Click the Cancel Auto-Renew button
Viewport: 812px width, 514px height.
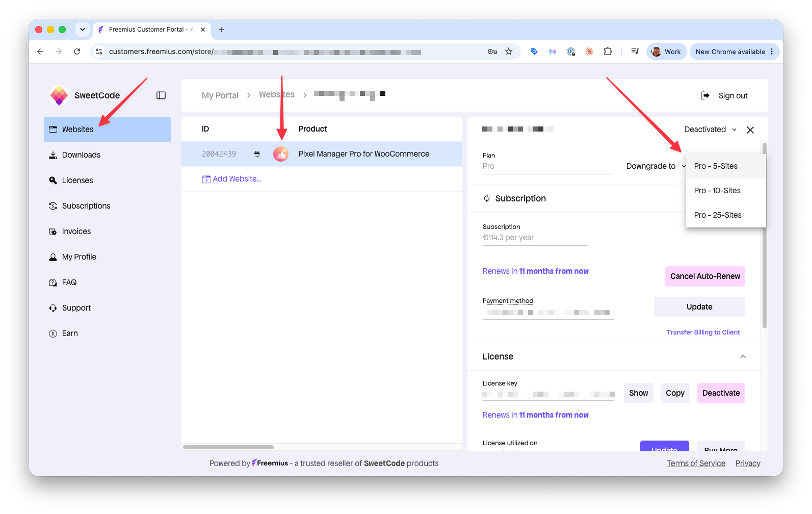[x=705, y=276]
